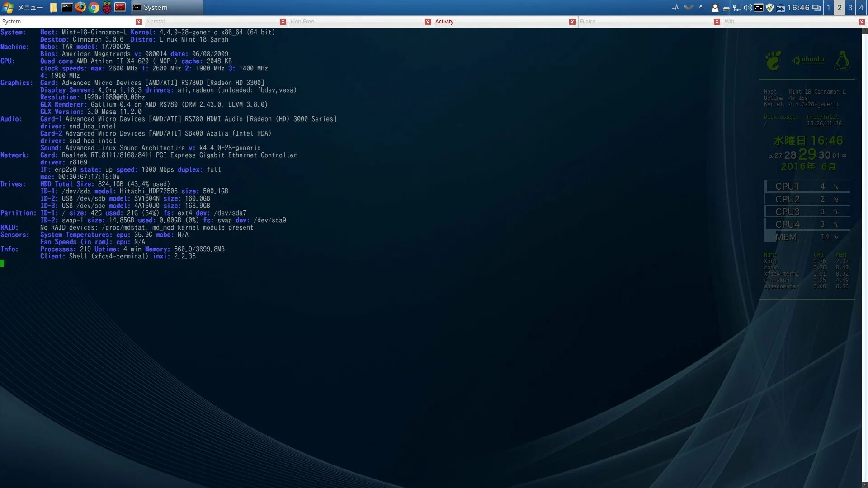The image size is (868, 488).
Task: Open the sound volume applet
Action: (748, 8)
